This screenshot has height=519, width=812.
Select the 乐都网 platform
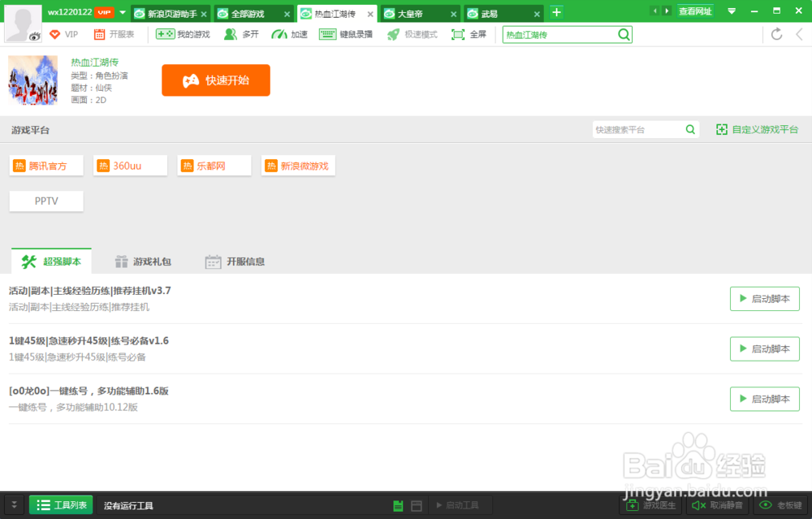click(x=214, y=166)
